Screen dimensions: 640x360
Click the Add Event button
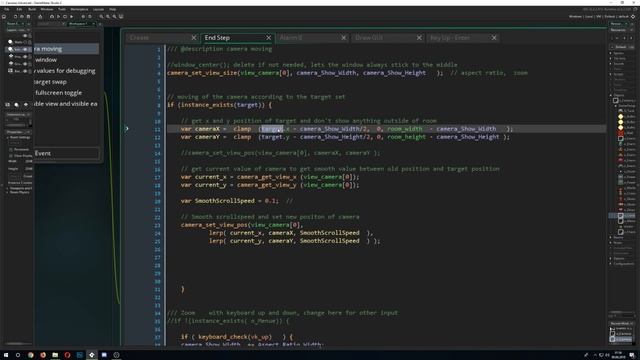click(x=66, y=153)
